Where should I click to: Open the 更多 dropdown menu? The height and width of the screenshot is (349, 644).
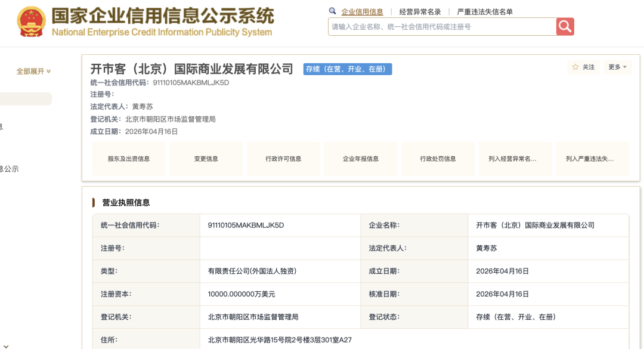pyautogui.click(x=617, y=67)
